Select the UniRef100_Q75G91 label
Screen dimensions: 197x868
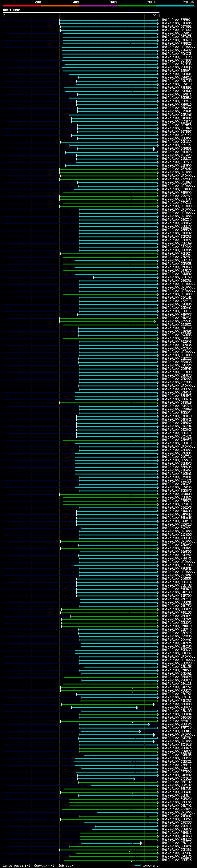click(176, 111)
